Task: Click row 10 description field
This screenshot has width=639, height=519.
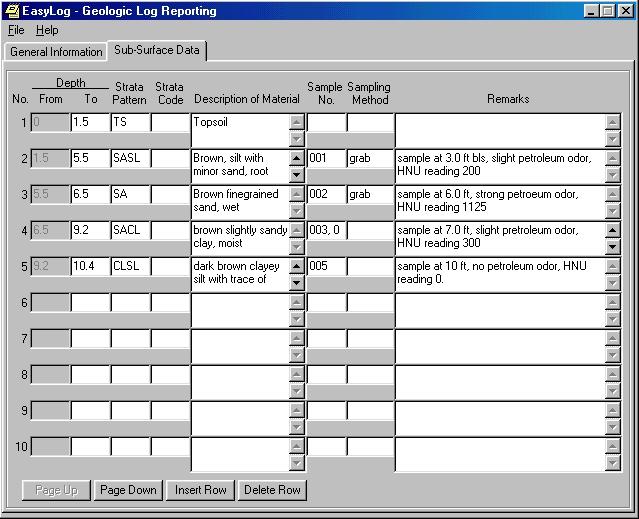Action: pyautogui.click(x=240, y=455)
